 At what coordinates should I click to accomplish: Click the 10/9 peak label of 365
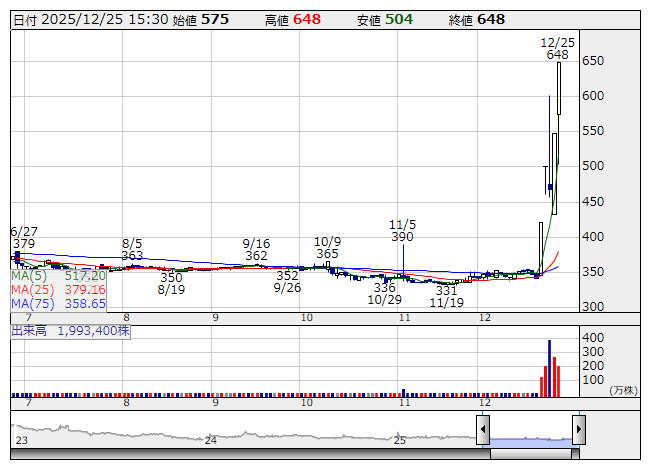click(327, 255)
